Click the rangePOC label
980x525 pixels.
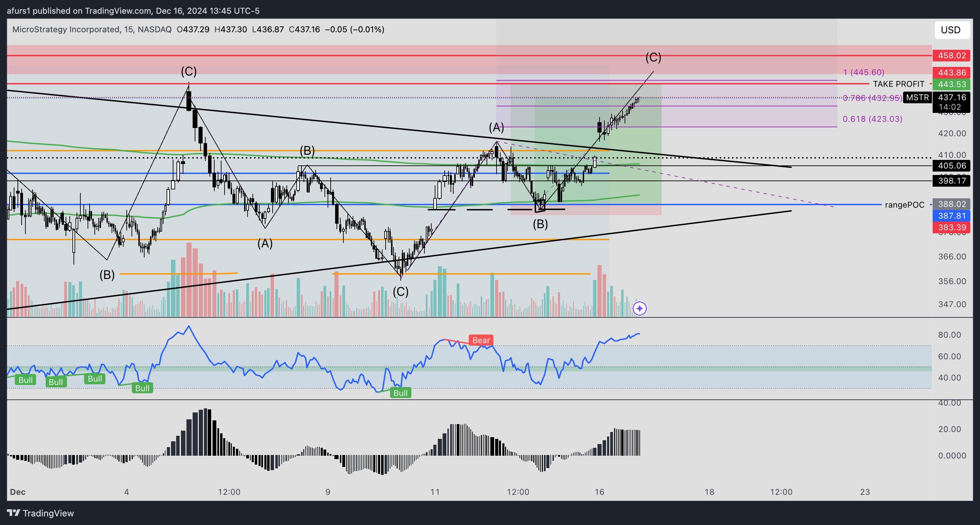pos(904,205)
